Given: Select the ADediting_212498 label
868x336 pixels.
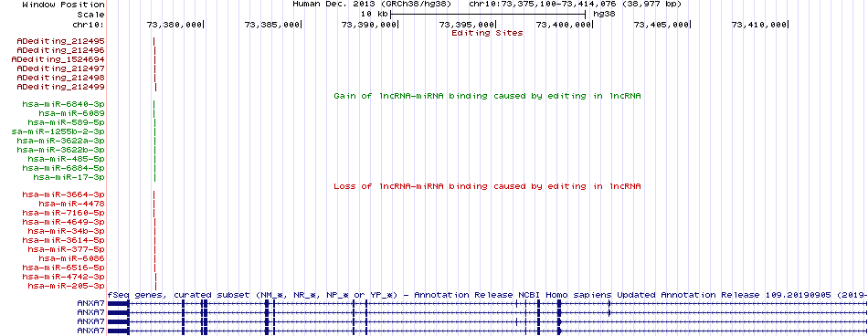Looking at the screenshot, I should click(61, 78).
